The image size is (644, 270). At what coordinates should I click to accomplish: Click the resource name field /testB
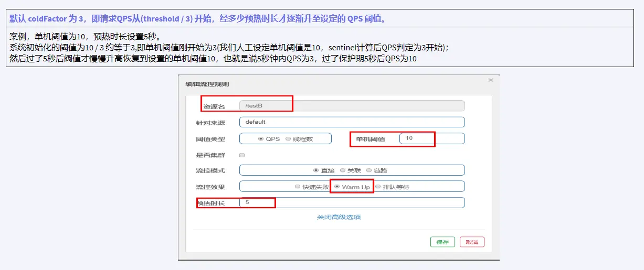(352, 106)
